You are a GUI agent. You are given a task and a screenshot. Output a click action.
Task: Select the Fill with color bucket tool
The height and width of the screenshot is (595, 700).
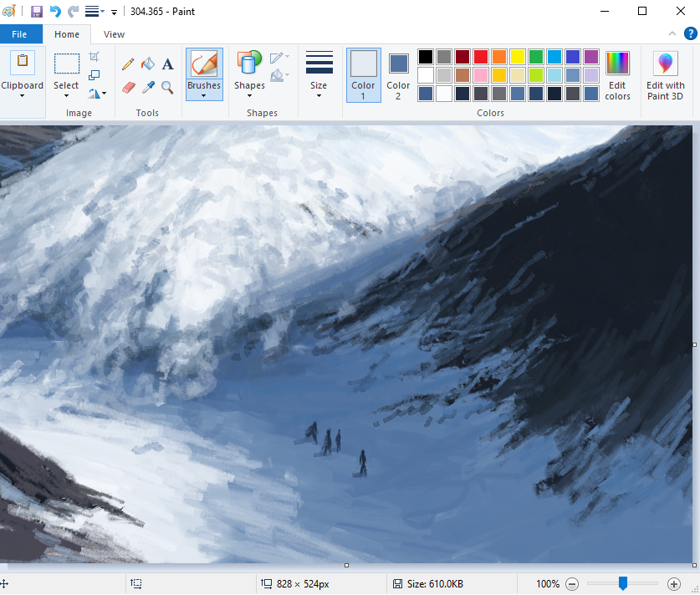coord(148,64)
